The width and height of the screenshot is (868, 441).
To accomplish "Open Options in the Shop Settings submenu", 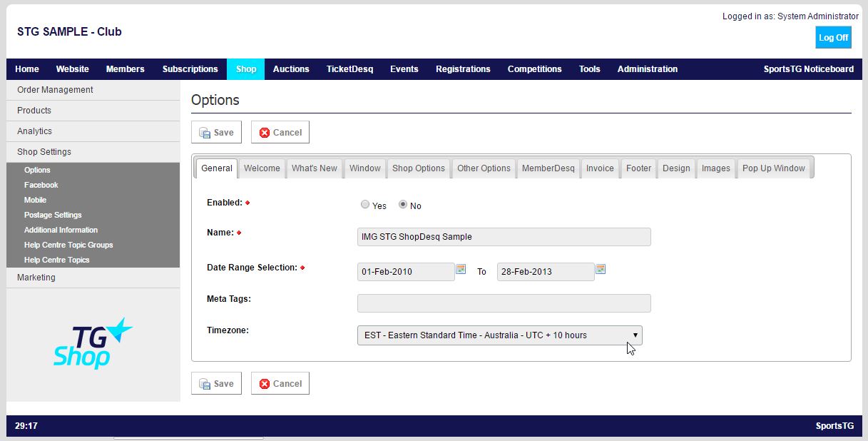I will 37,170.
